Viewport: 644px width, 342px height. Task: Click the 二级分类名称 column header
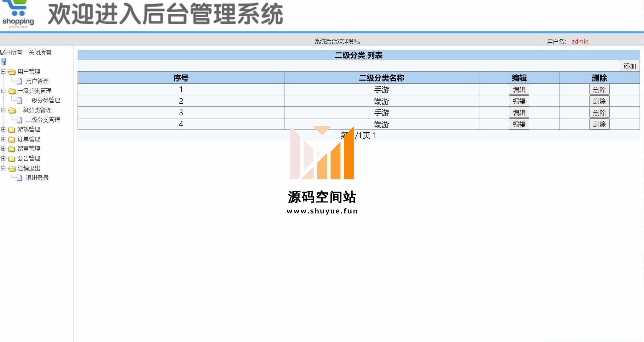[382, 78]
